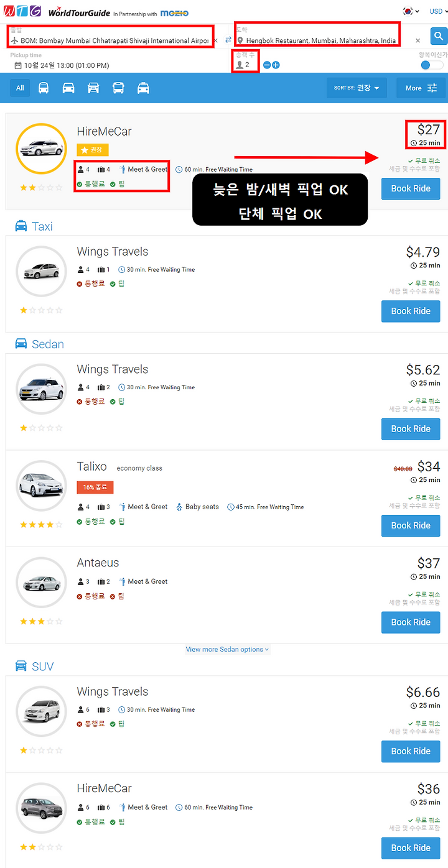
Task: Book the Talixo $34 ride
Action: pos(411,525)
